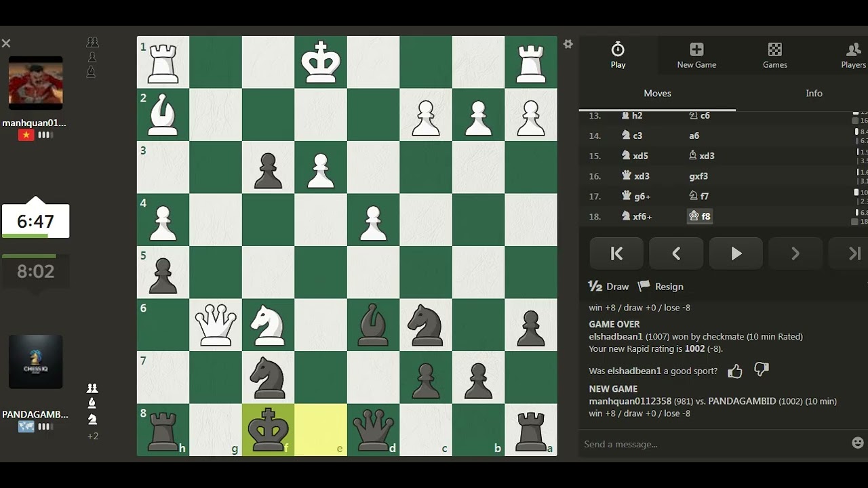The width and height of the screenshot is (868, 488).
Task: Start move playback with play button
Action: pyautogui.click(x=736, y=253)
